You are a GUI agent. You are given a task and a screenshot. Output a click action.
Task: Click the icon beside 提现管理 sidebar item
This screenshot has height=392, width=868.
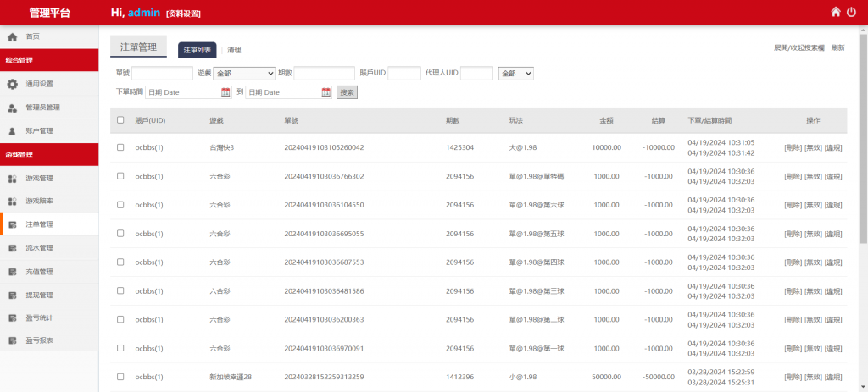[12, 295]
